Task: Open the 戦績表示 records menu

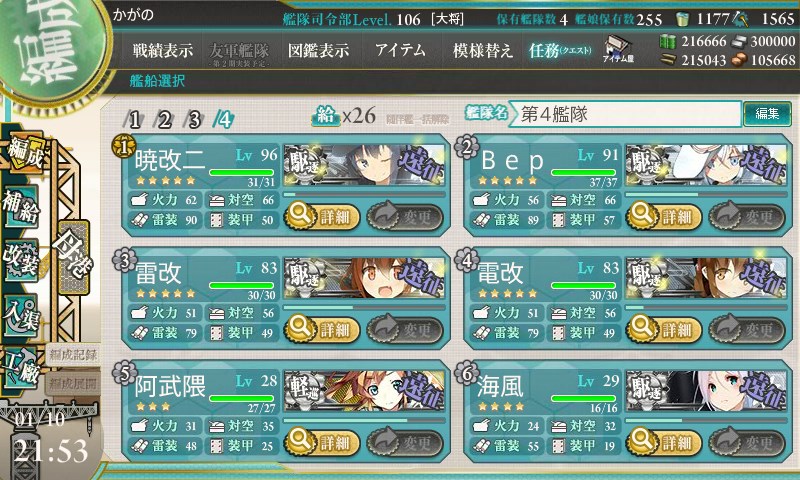Action: click(x=163, y=50)
